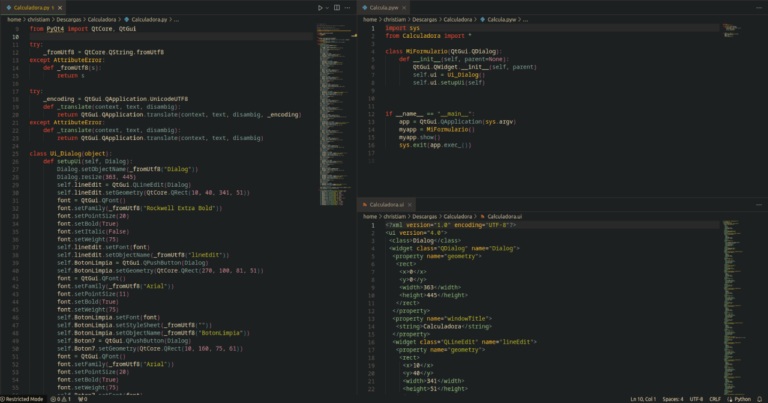Click '<width>363</width>' line in Calculadora.ui
The height and width of the screenshot is (403, 768).
click(430, 287)
